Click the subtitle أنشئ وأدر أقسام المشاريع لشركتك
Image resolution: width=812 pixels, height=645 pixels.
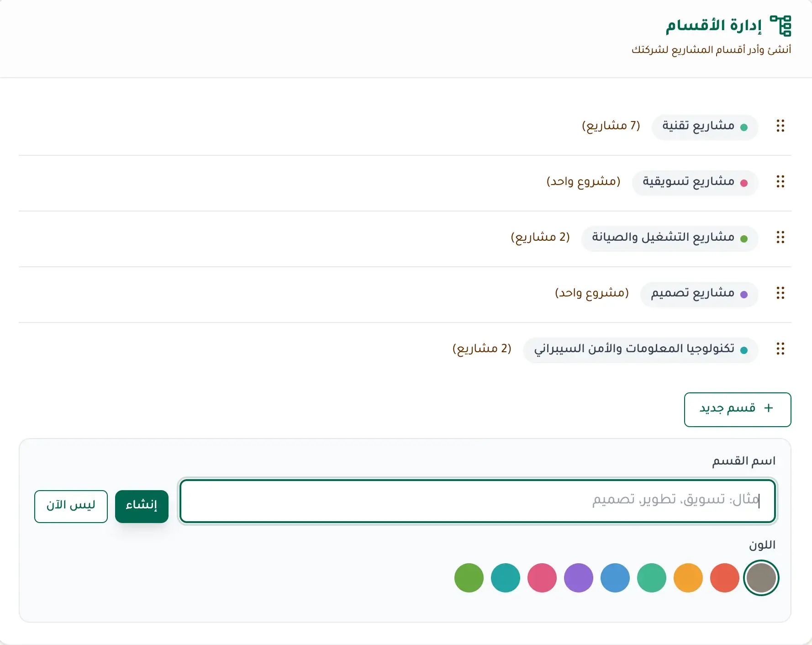pos(711,50)
